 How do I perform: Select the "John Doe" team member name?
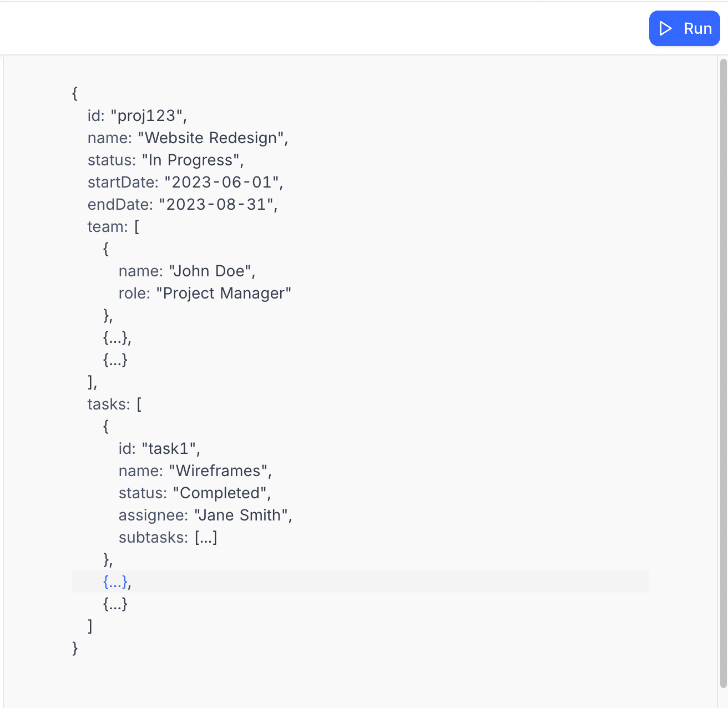pos(212,271)
